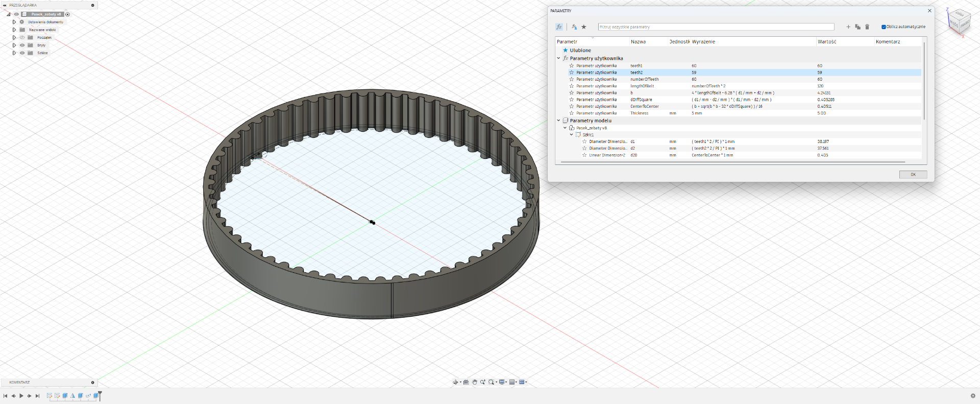Step one feature forward in timeline
This screenshot has width=980, height=404.
pyautogui.click(x=29, y=396)
